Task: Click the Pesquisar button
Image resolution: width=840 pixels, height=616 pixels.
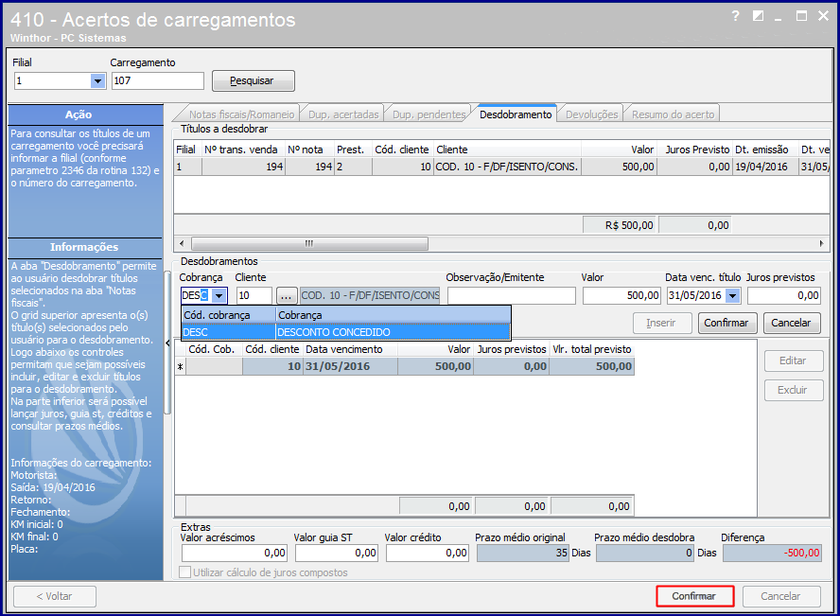Action: [x=254, y=80]
